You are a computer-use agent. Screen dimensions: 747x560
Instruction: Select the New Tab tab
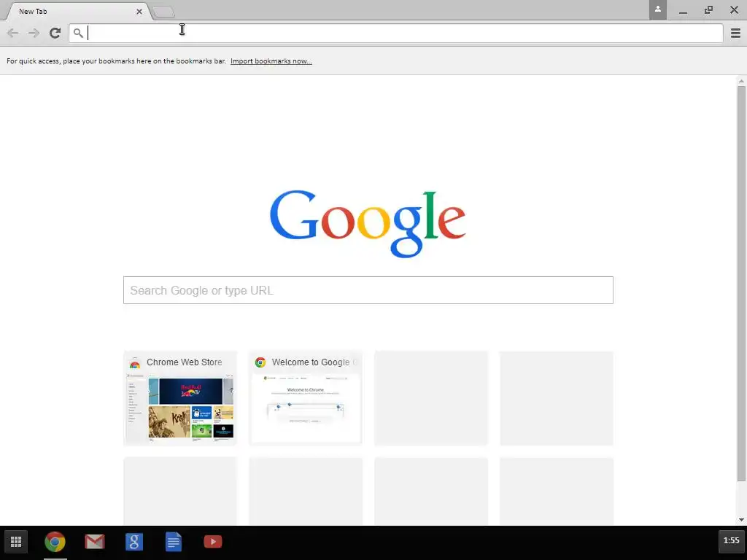[x=76, y=11]
